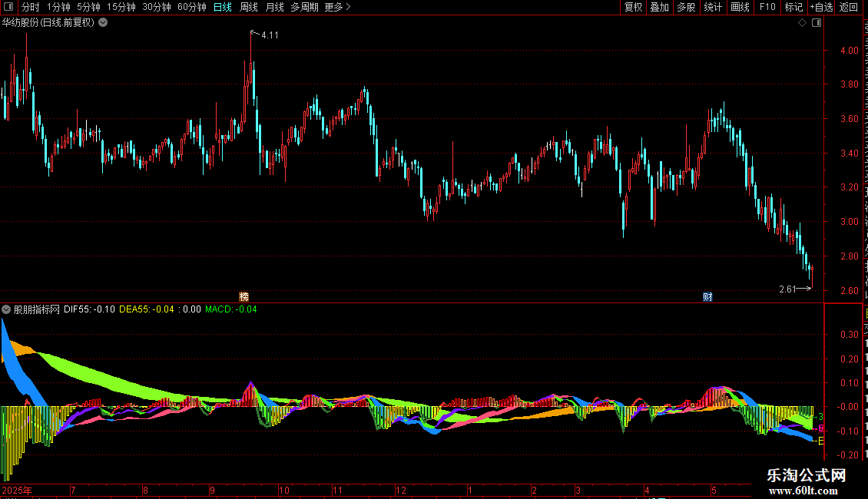
Task: Open F10 company info
Action: pos(767,7)
